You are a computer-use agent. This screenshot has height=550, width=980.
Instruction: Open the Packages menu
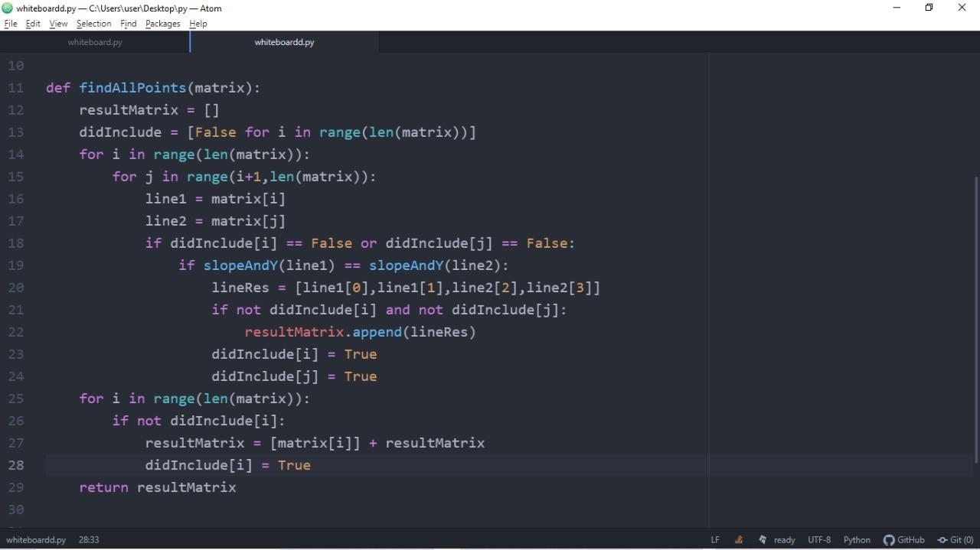[162, 24]
